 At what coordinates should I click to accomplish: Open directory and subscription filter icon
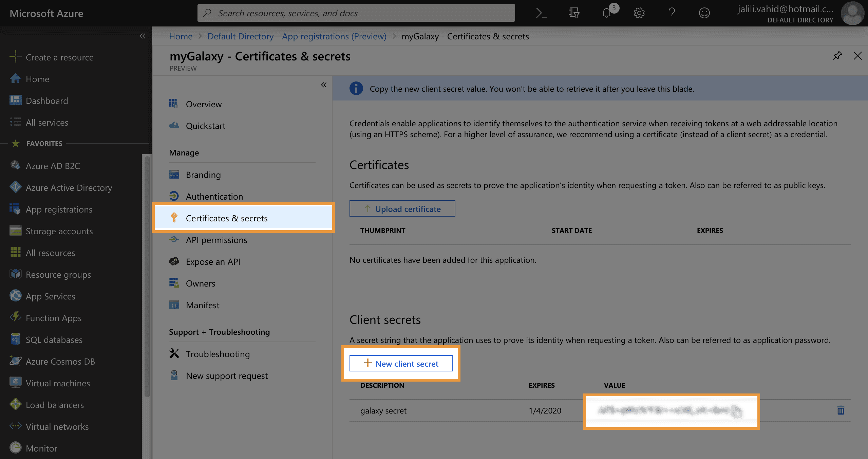click(574, 13)
